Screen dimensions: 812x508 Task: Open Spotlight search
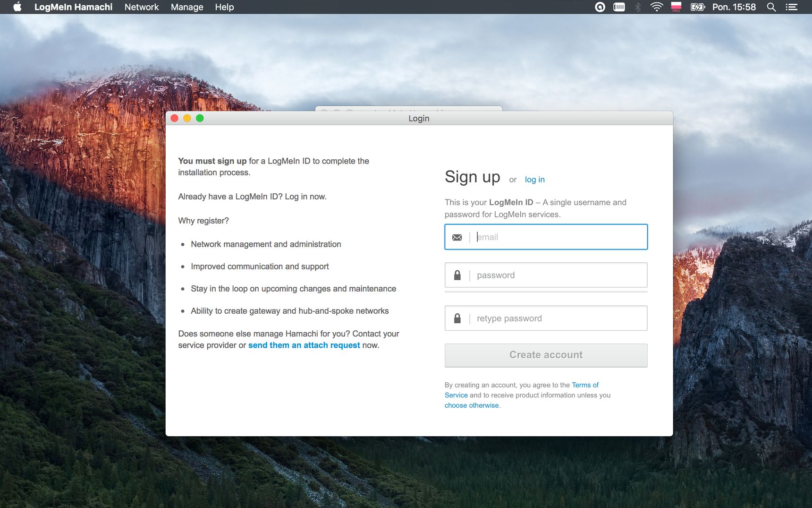[x=771, y=7]
